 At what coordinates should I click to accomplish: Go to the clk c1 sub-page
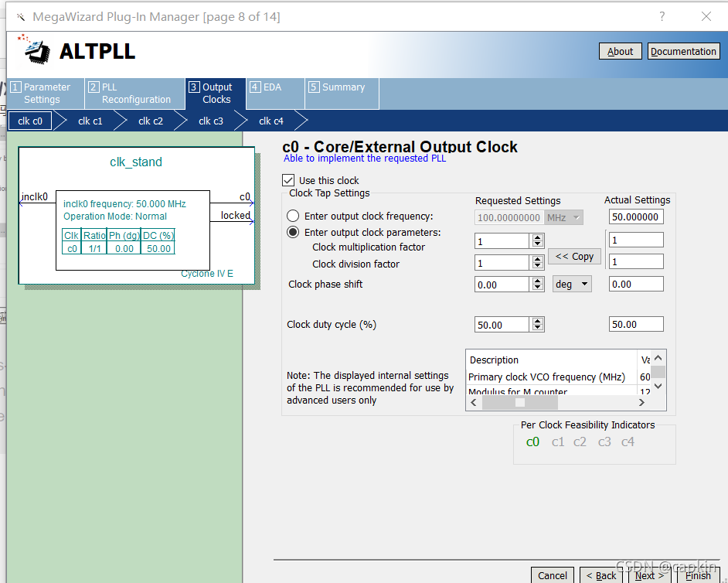90,121
